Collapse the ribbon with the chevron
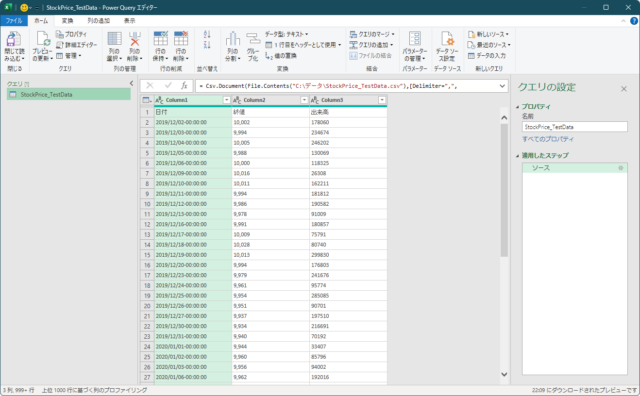Screen dimensions: 640x396 pyautogui.click(x=623, y=21)
